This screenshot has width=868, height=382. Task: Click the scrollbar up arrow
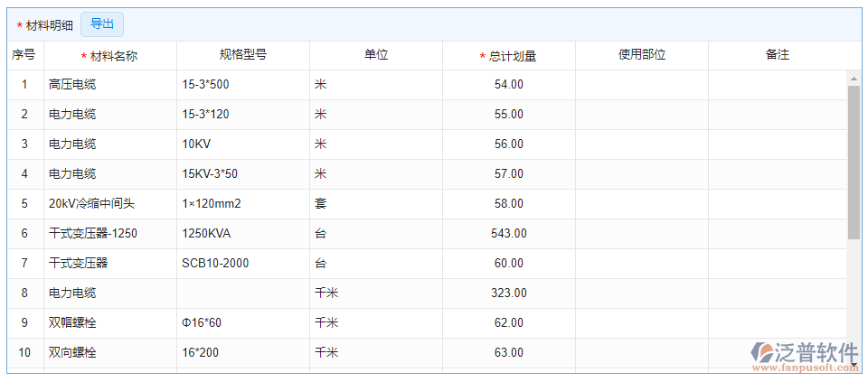(x=854, y=79)
